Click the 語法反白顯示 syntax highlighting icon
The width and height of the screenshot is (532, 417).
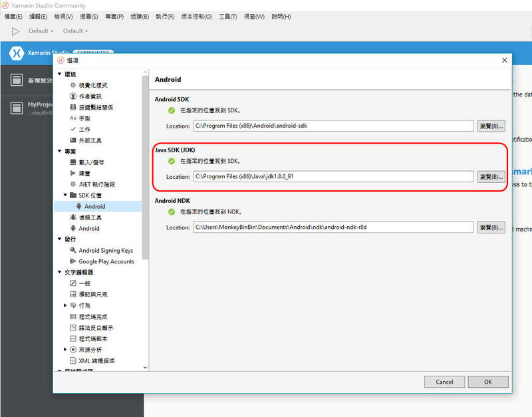[x=72, y=327]
